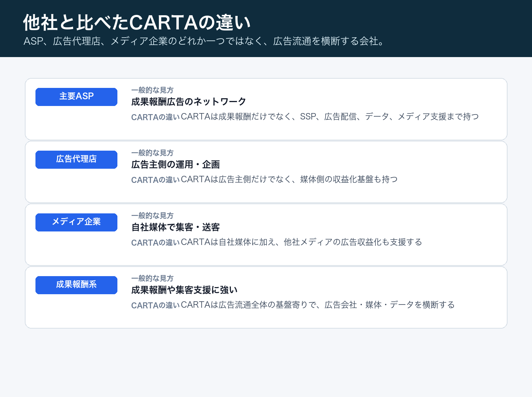The image size is (532, 397).
Task: Click CARTAの違い label in 主要ASP card
Action: [x=155, y=117]
